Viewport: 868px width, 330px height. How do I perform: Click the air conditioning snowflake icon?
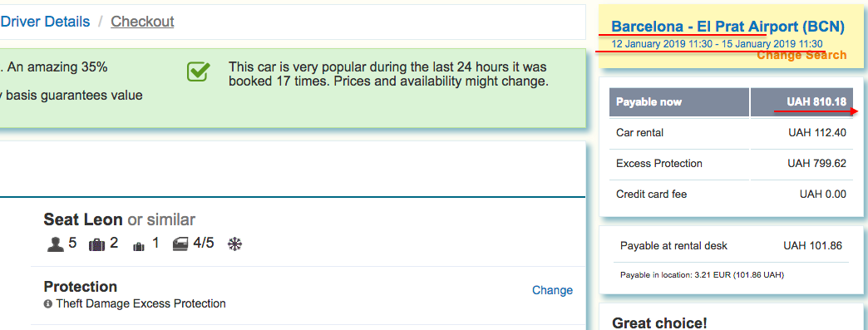[235, 244]
